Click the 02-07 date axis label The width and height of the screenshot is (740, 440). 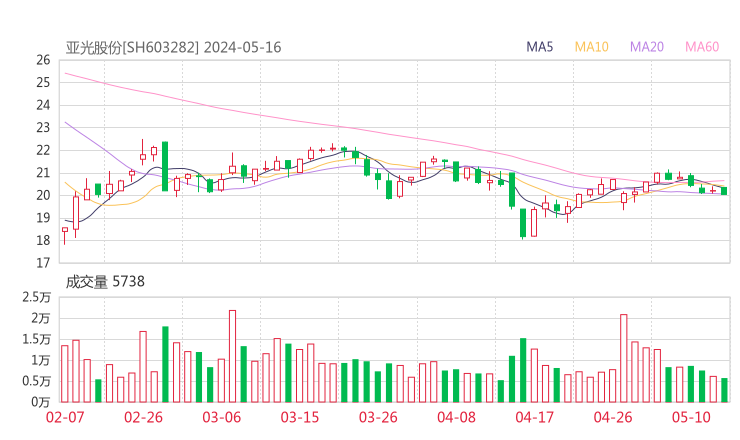[x=65, y=417]
